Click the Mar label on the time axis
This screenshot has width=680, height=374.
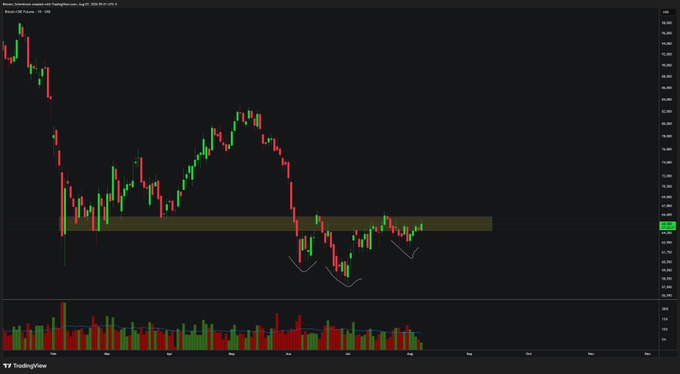point(107,354)
